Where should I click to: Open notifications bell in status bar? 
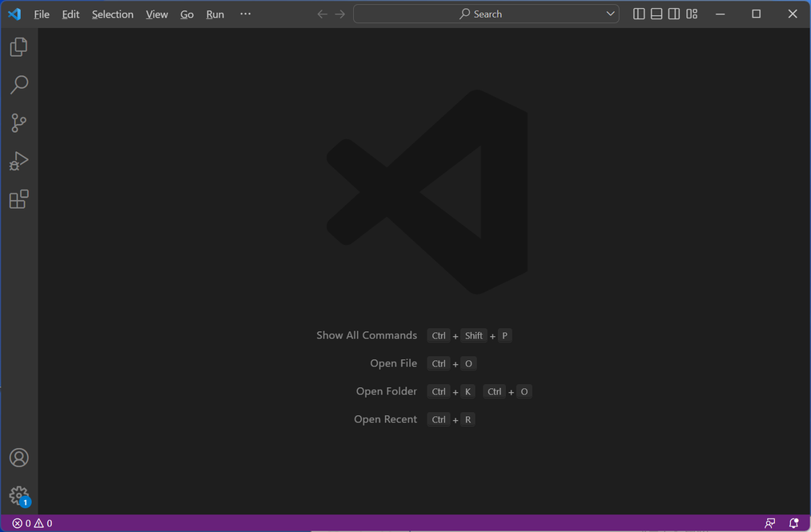[793, 523]
